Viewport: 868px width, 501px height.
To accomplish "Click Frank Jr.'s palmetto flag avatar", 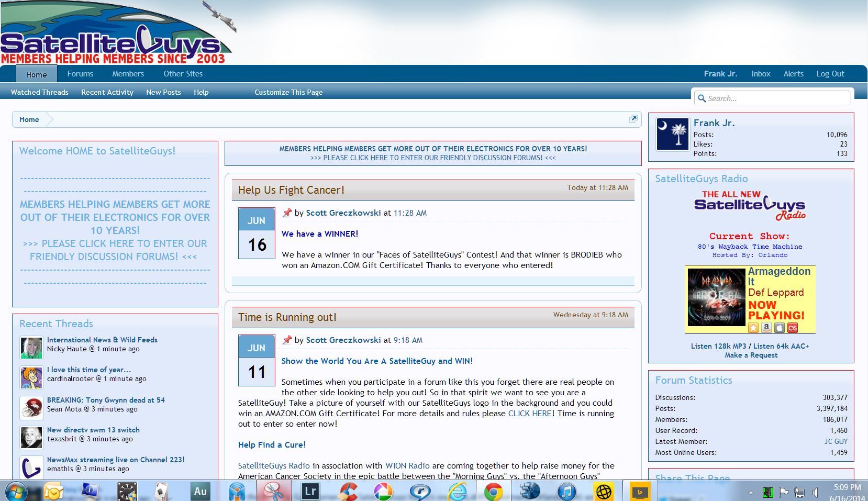I will [673, 134].
